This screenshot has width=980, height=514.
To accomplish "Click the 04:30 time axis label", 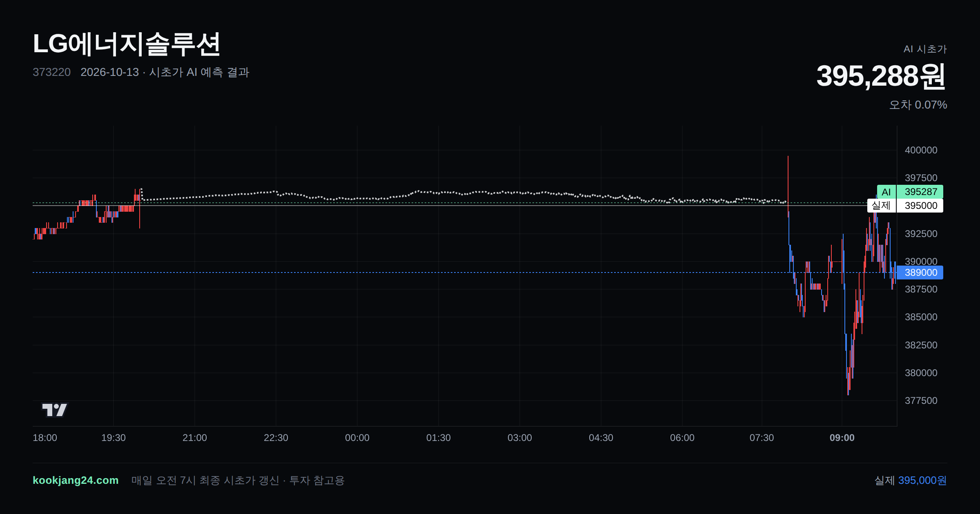I will click(601, 438).
